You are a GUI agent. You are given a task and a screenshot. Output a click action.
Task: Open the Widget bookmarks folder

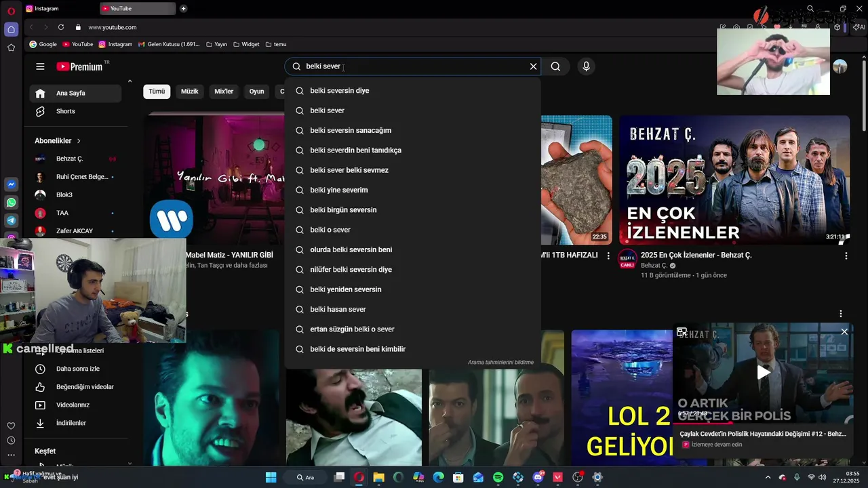(246, 44)
